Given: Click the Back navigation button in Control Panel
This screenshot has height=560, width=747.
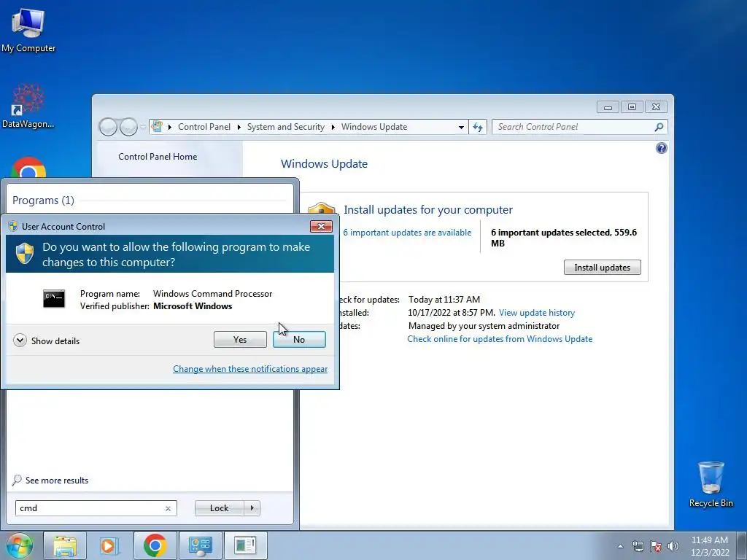Looking at the screenshot, I should click(x=108, y=127).
